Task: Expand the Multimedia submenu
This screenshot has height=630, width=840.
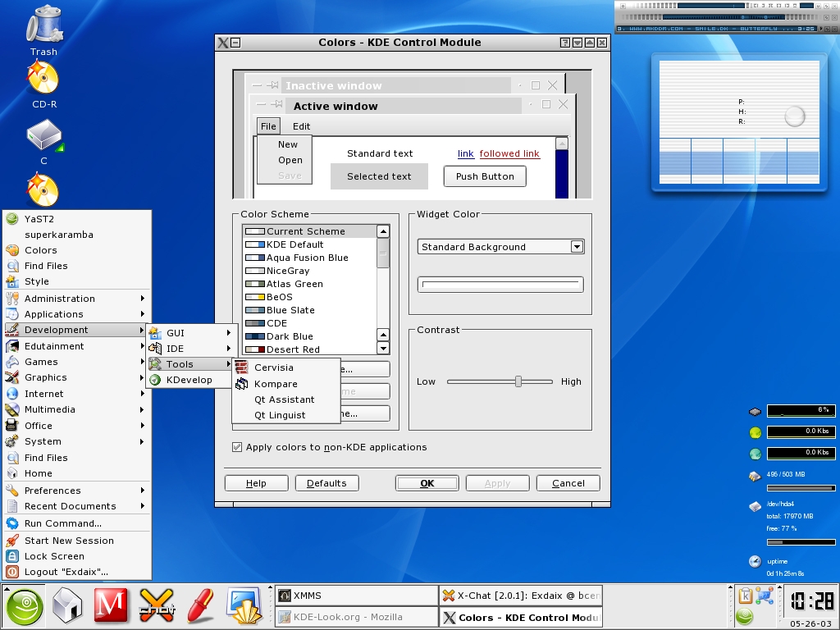Action: point(77,409)
